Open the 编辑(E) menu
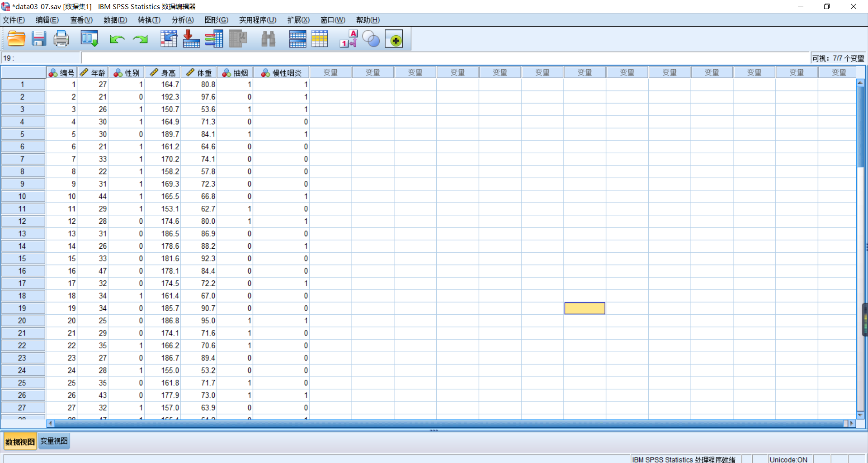The image size is (868, 463). [x=47, y=20]
